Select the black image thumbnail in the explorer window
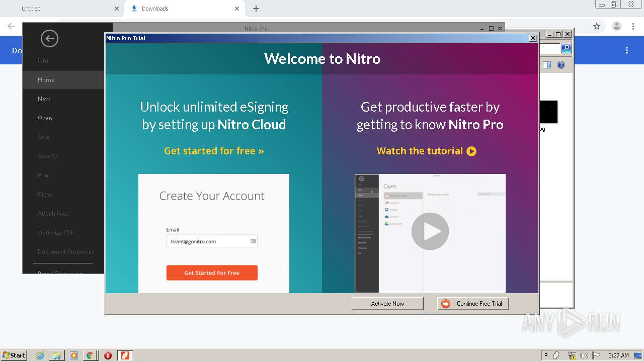Screen dimensions: 644x362 click(x=548, y=112)
